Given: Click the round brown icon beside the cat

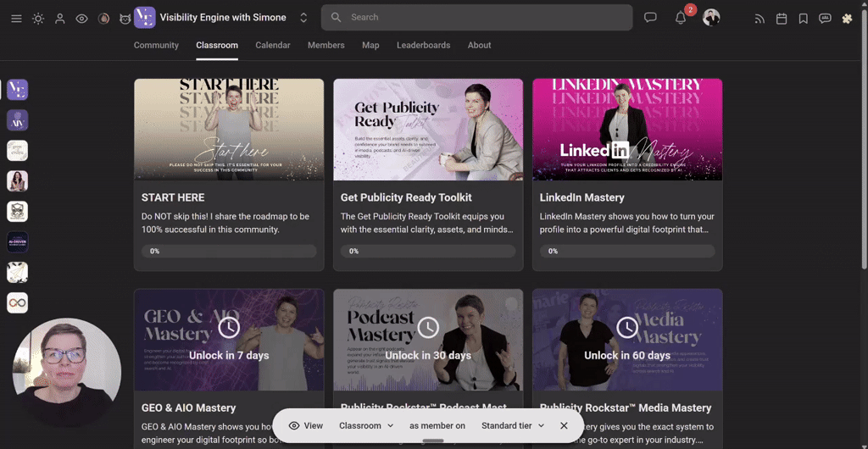Looking at the screenshot, I should [x=103, y=19].
